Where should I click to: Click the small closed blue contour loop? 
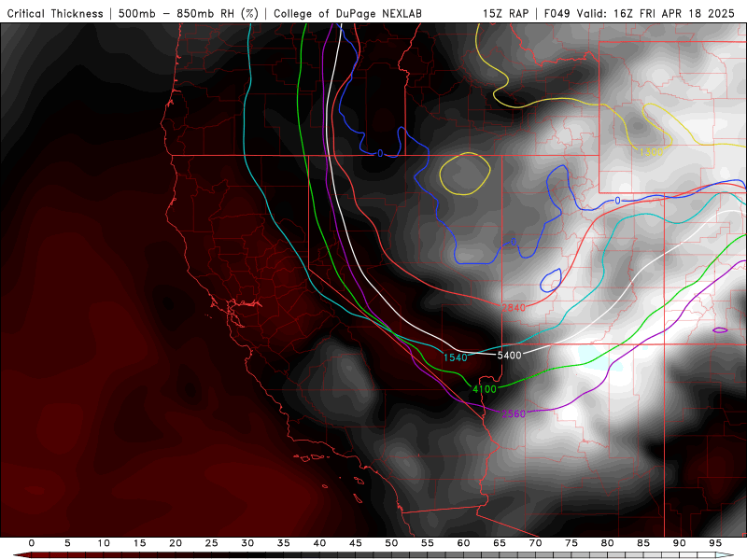coord(551,281)
